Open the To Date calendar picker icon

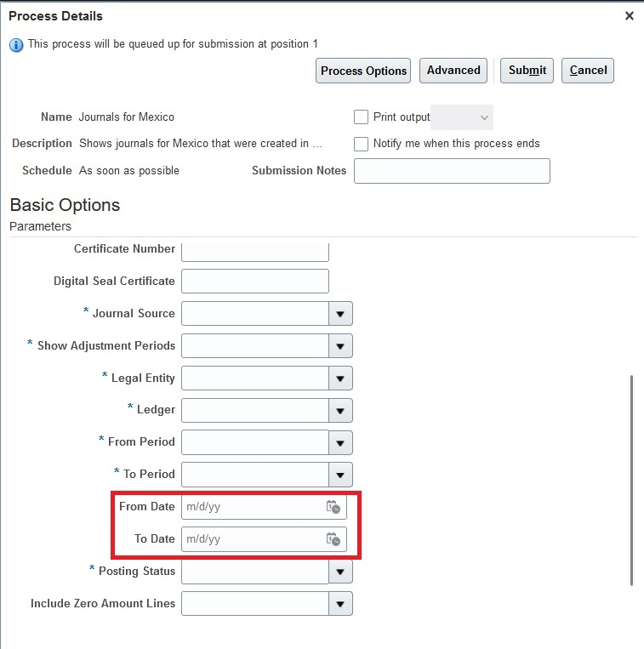pos(333,539)
